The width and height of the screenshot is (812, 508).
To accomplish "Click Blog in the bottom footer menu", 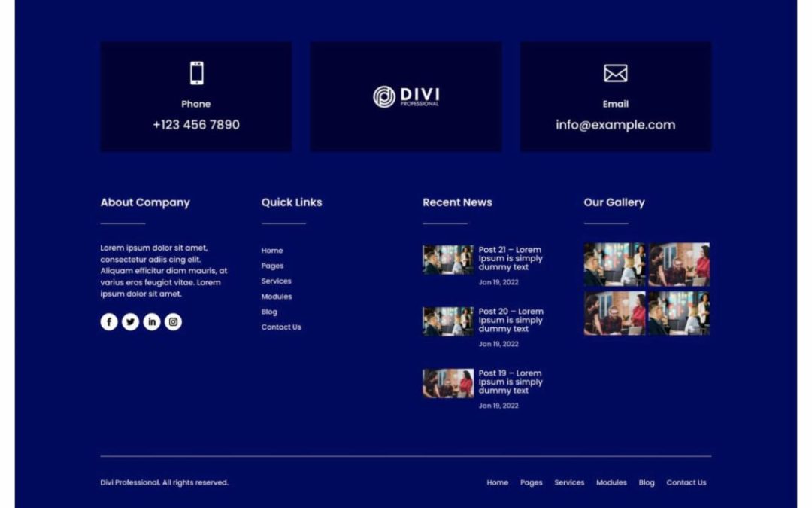I will point(647,482).
